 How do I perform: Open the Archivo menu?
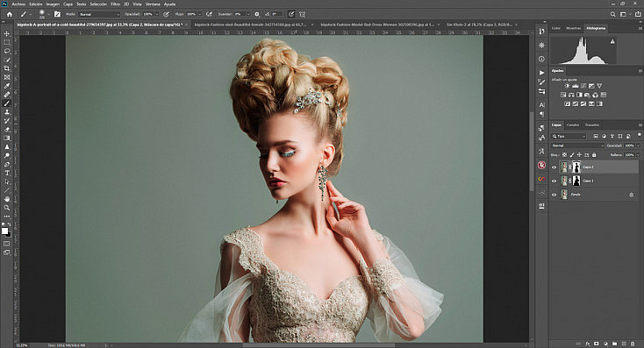(18, 4)
